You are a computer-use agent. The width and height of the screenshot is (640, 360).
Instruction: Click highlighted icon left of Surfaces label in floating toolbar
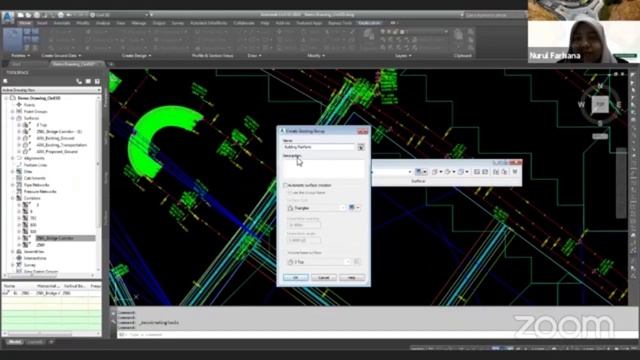[418, 172]
